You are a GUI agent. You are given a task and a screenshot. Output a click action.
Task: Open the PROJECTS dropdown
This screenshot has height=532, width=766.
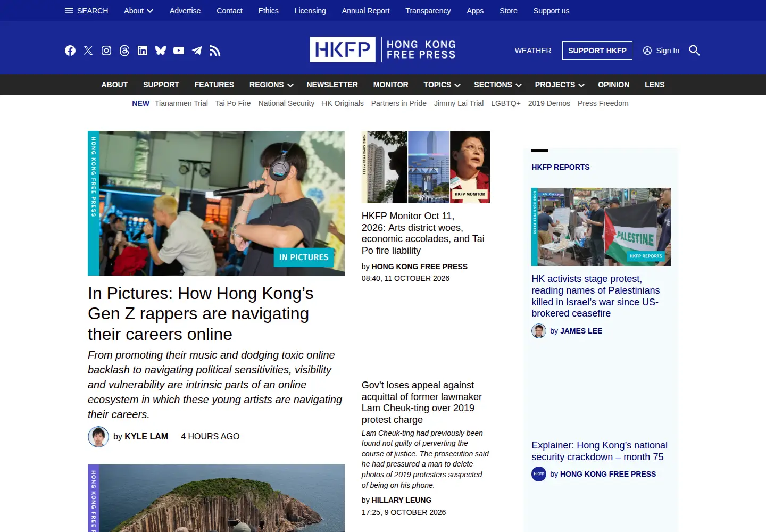[560, 85]
